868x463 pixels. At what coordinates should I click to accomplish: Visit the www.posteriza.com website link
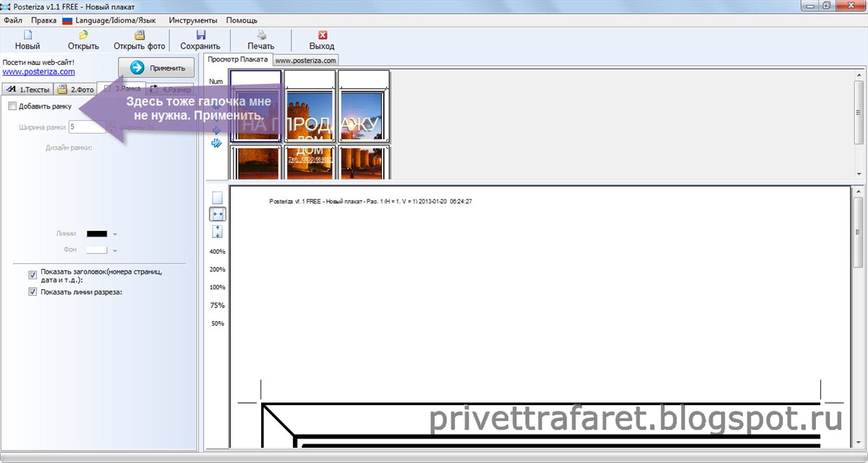click(38, 72)
